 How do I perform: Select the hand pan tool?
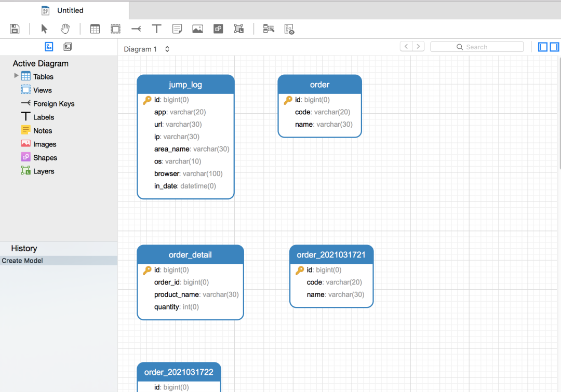(65, 29)
